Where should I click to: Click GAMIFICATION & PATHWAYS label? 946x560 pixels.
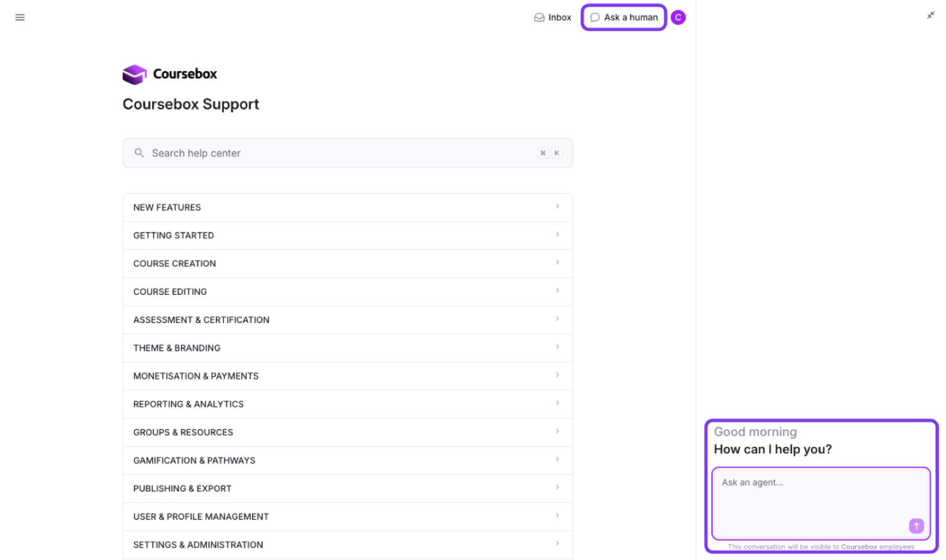(194, 461)
